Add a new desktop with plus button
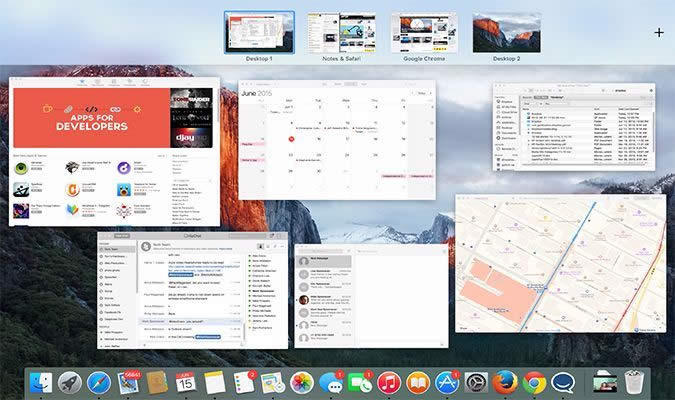 [658, 32]
